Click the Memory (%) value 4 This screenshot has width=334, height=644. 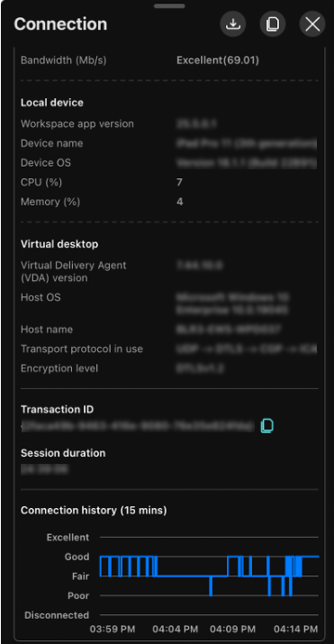point(180,202)
